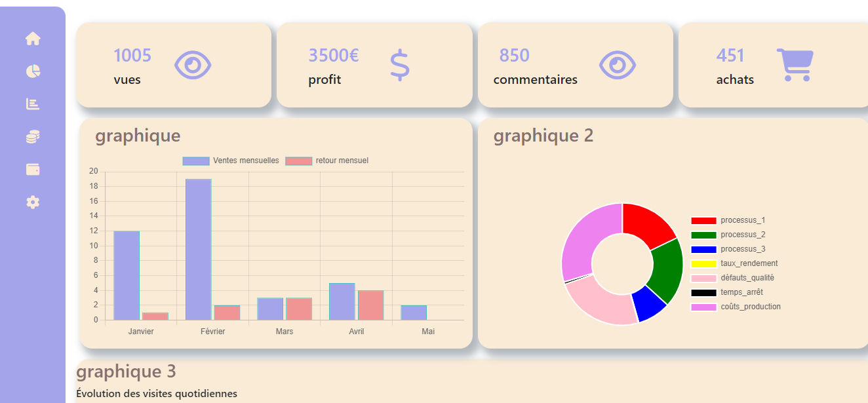Open settings gear in sidebar
868x403 pixels.
click(33, 202)
